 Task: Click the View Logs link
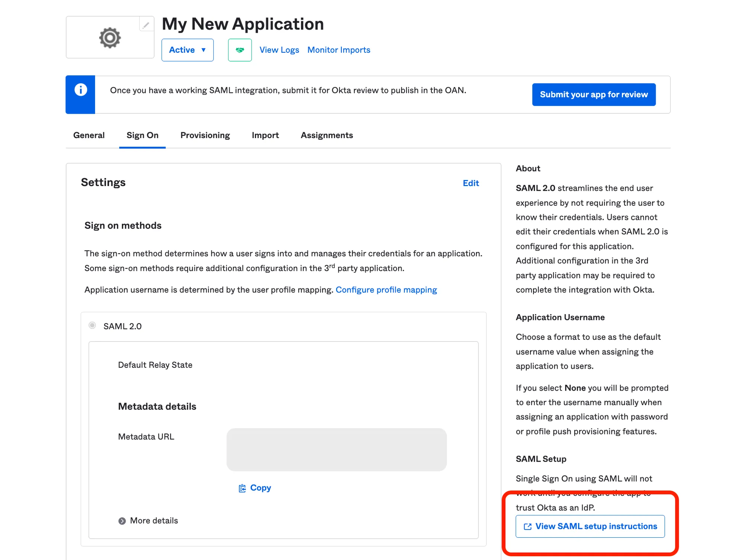[x=279, y=50]
